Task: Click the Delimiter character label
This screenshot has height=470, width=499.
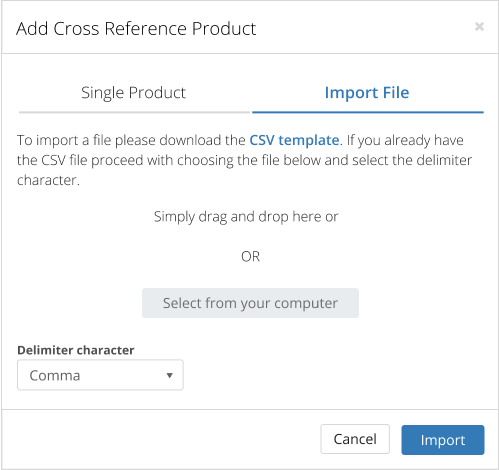Action: click(76, 350)
